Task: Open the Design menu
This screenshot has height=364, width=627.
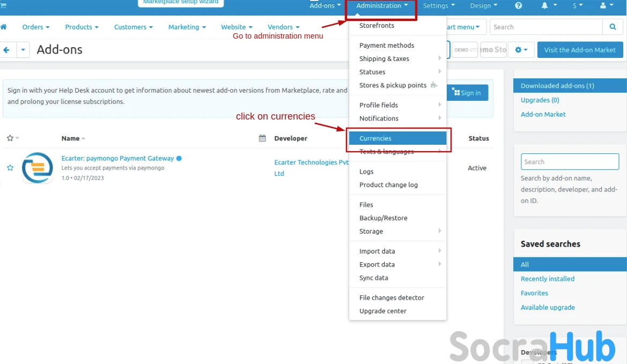Action: click(x=483, y=5)
